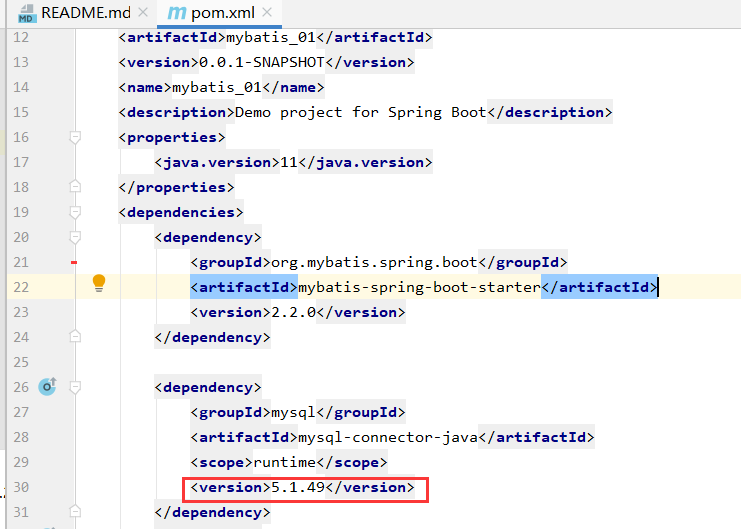
Task: Click the red change marker on line 21
Action: pos(74,262)
